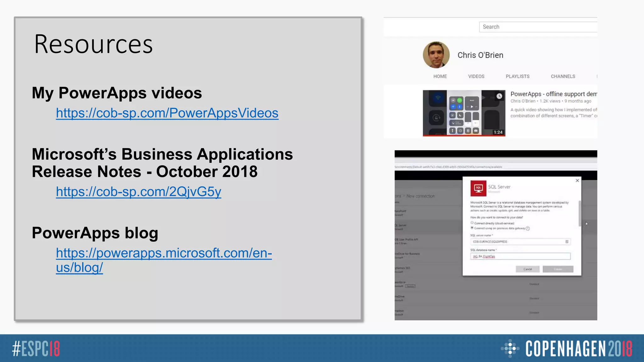Click the Cancel button in SQL Server dialog
Viewport: 644px width, 362px height.
tap(527, 269)
